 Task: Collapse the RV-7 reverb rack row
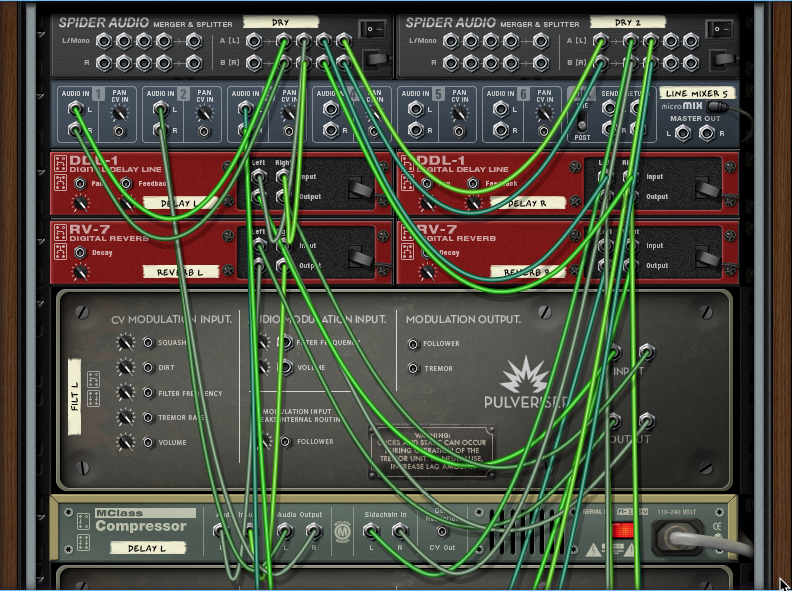pyautogui.click(x=41, y=241)
